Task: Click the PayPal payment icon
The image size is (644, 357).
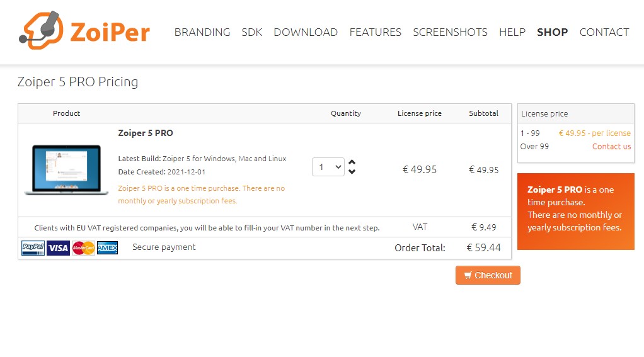Action: pyautogui.click(x=33, y=248)
